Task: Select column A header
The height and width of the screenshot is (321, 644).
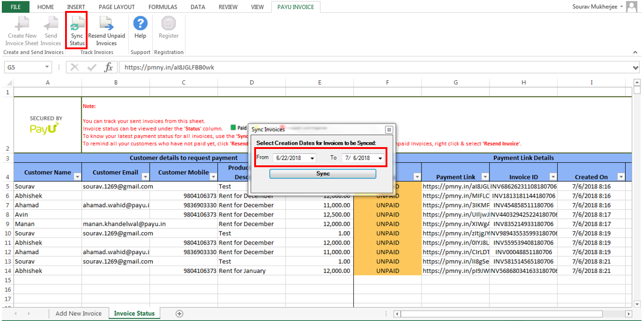Action: click(47, 83)
